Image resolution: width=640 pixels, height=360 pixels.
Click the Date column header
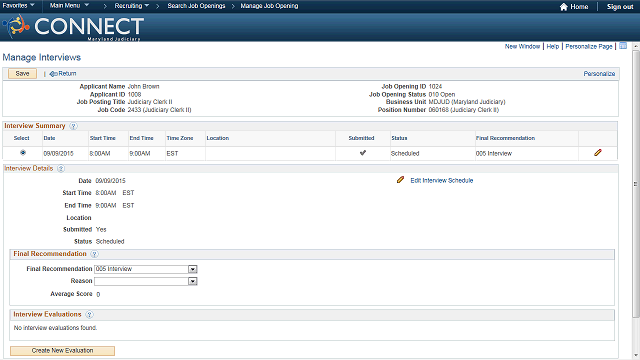(49, 138)
